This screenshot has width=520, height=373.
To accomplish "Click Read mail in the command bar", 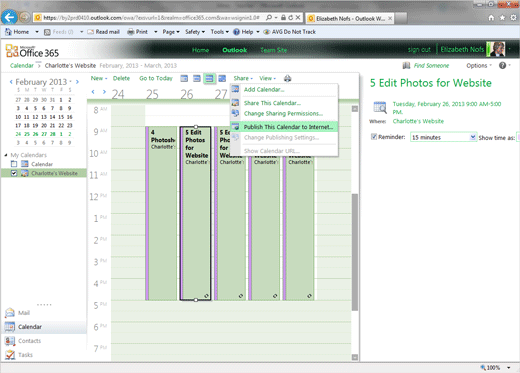I will [x=103, y=32].
